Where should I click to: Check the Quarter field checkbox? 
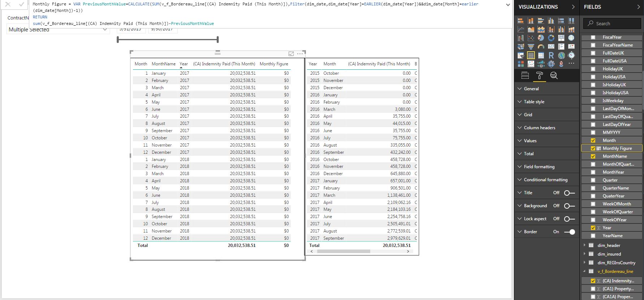pos(593,180)
